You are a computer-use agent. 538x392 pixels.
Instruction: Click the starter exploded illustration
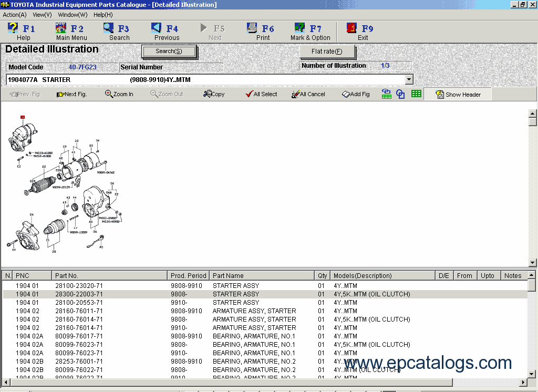point(65,184)
